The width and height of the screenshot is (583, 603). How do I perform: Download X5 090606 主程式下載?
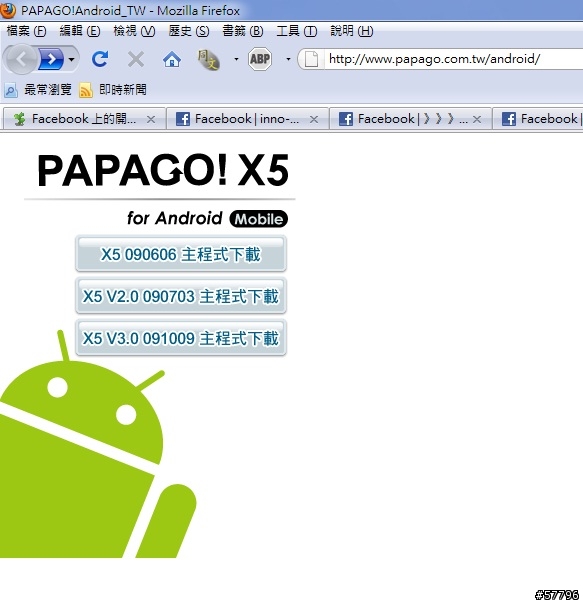click(x=181, y=254)
